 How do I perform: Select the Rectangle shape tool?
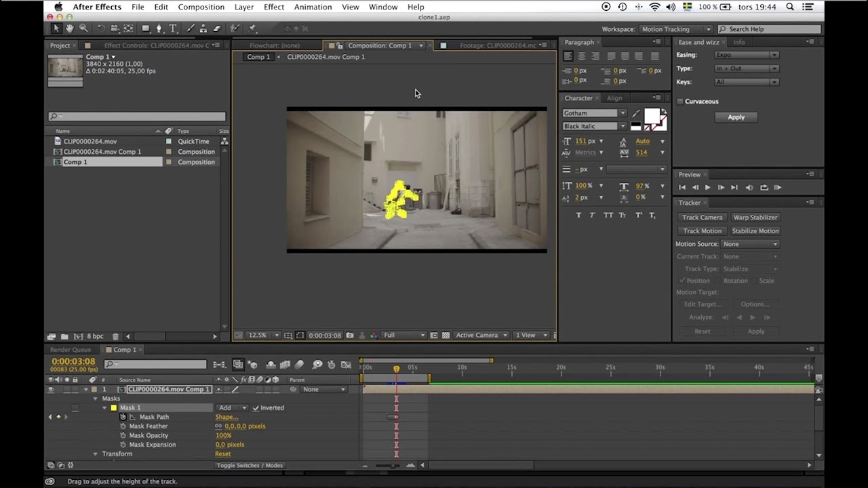click(x=145, y=28)
